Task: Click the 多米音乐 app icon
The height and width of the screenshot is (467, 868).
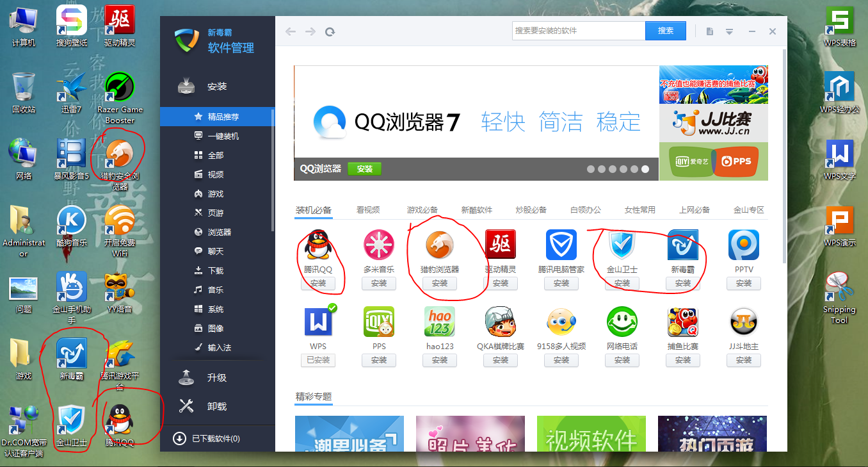Action: click(x=379, y=245)
